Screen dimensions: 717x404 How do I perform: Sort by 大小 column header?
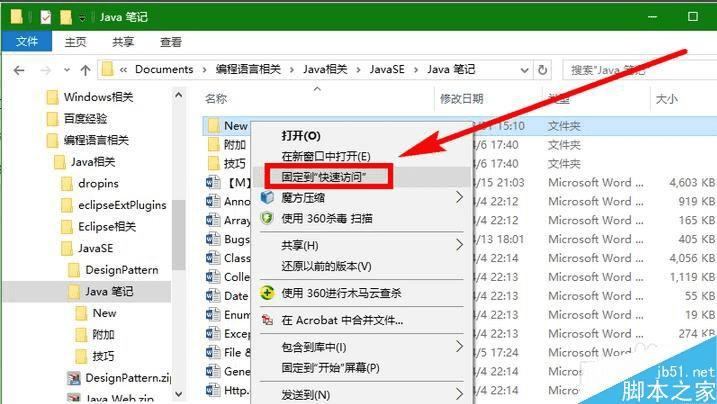tap(667, 99)
